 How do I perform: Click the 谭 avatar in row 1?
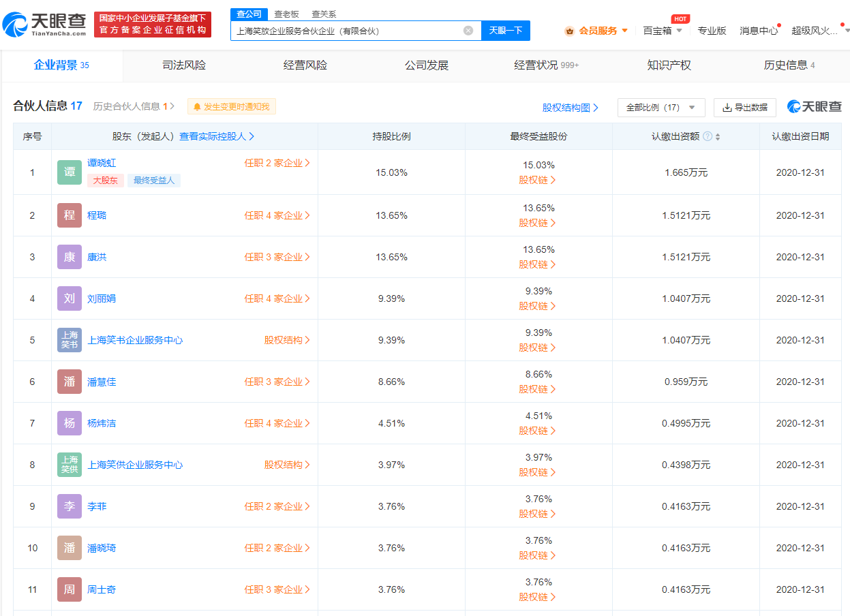click(x=70, y=172)
